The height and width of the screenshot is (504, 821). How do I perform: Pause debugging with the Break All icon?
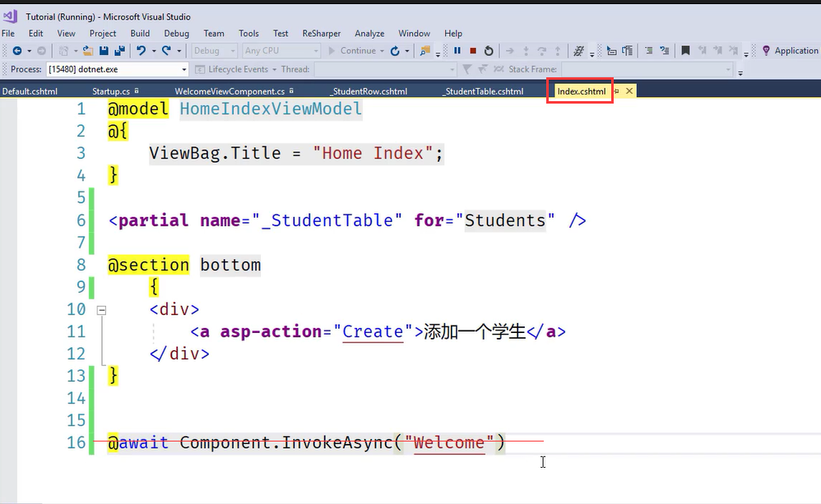(x=457, y=51)
